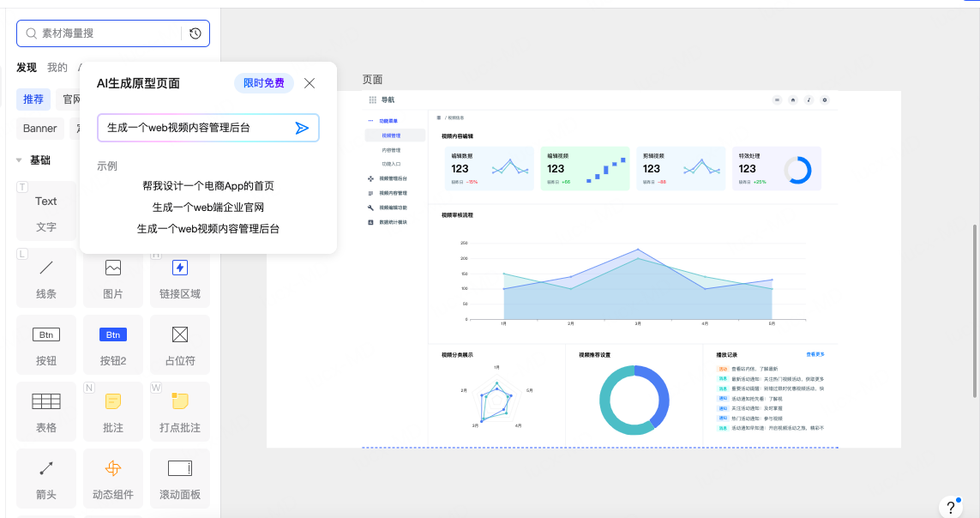Select the 链接区域 link area component
This screenshot has width=980, height=518.
point(180,278)
